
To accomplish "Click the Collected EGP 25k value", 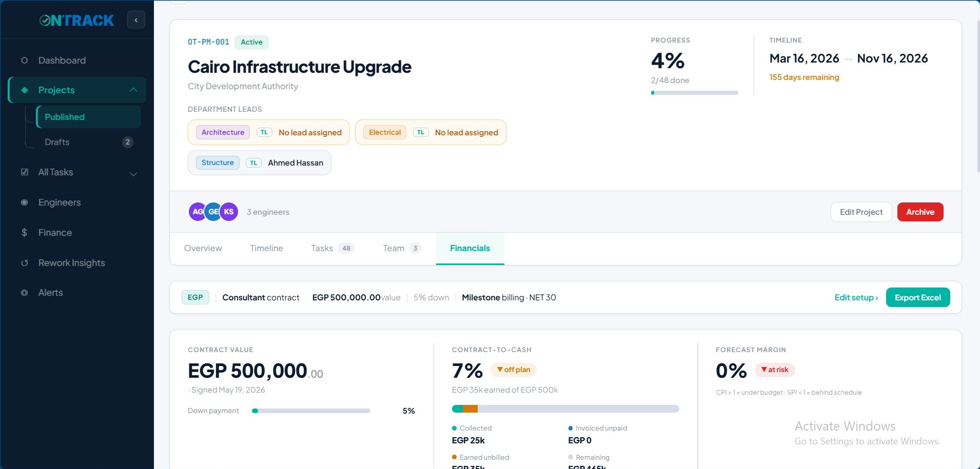I will pyautogui.click(x=468, y=440).
